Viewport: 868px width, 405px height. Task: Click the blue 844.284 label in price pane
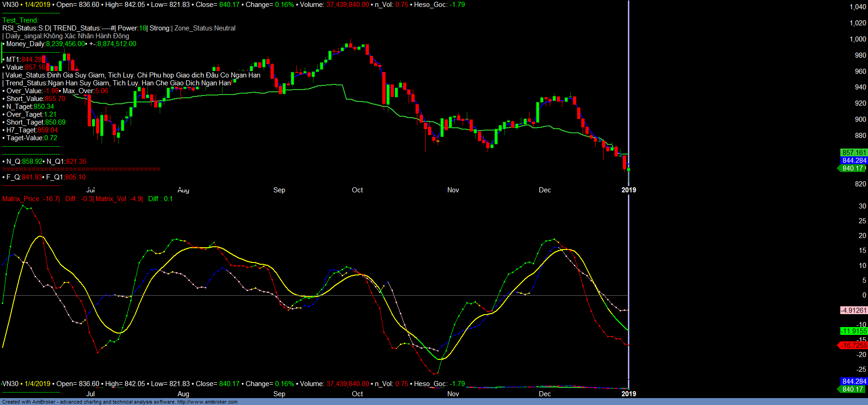click(854, 161)
